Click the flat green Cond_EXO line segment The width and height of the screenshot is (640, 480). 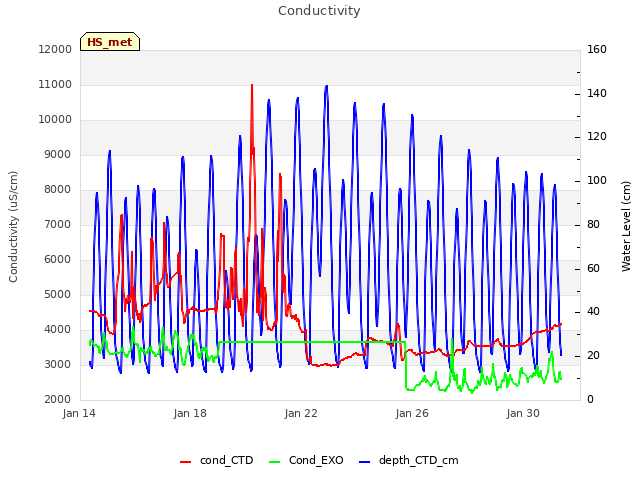[312, 342]
